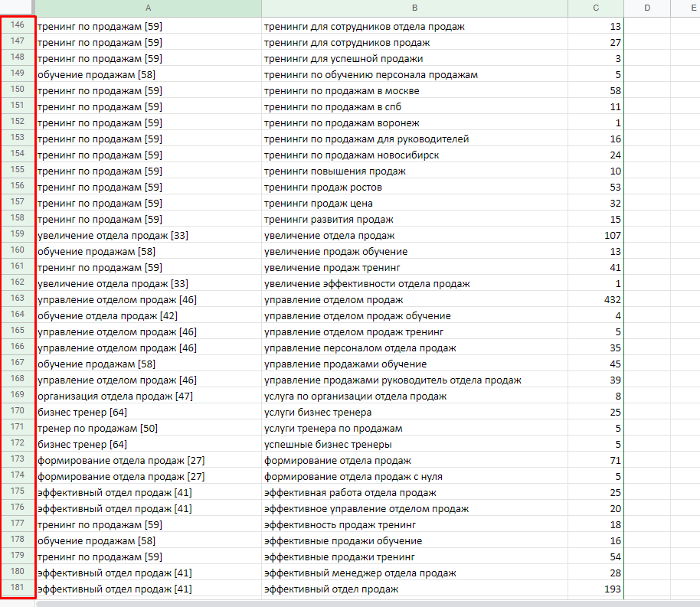This screenshot has width=700, height=607.
Task: Click the horizontal scrollbar at the bottom
Action: [x=367, y=604]
